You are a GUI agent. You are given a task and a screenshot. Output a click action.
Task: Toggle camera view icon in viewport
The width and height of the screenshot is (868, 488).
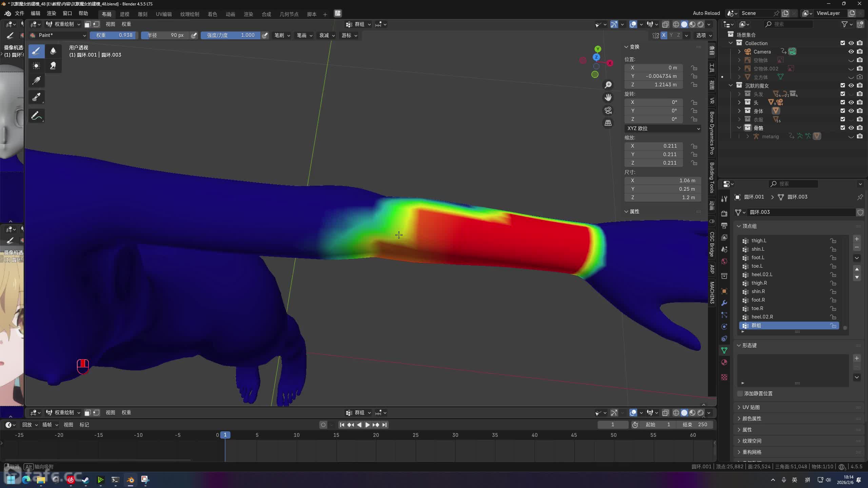pos(608,110)
